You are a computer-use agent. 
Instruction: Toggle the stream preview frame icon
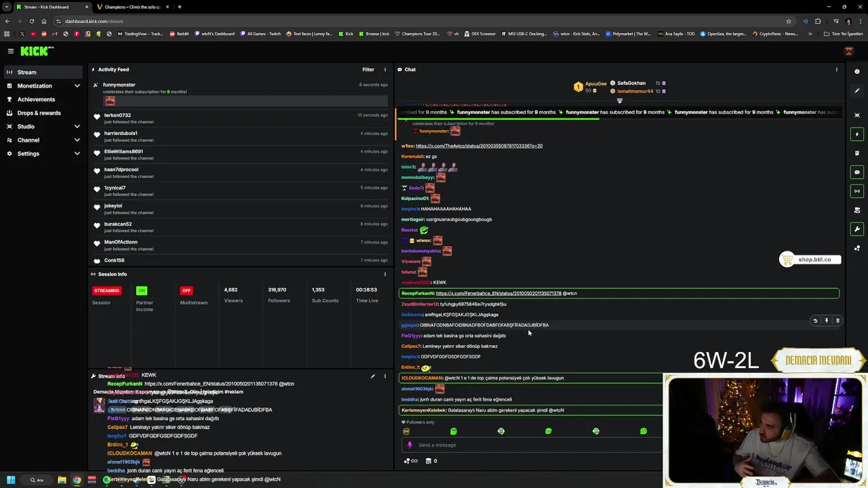(857, 115)
